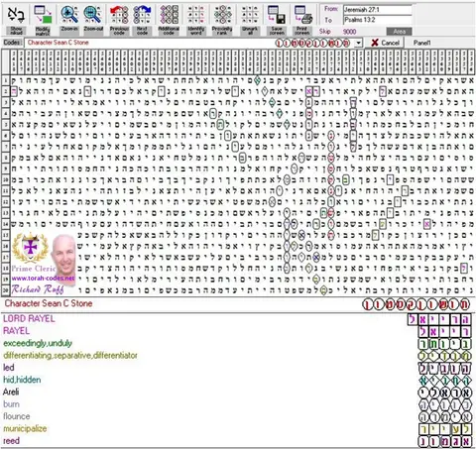Select the Character Sean C Stone heading below matrix

49,303
